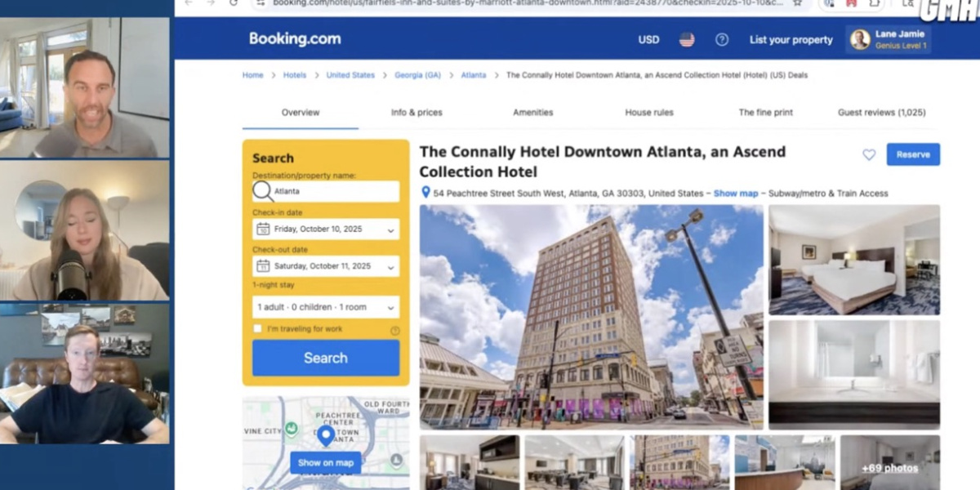Click the Show map link in address
The image size is (980, 490).
click(x=736, y=194)
